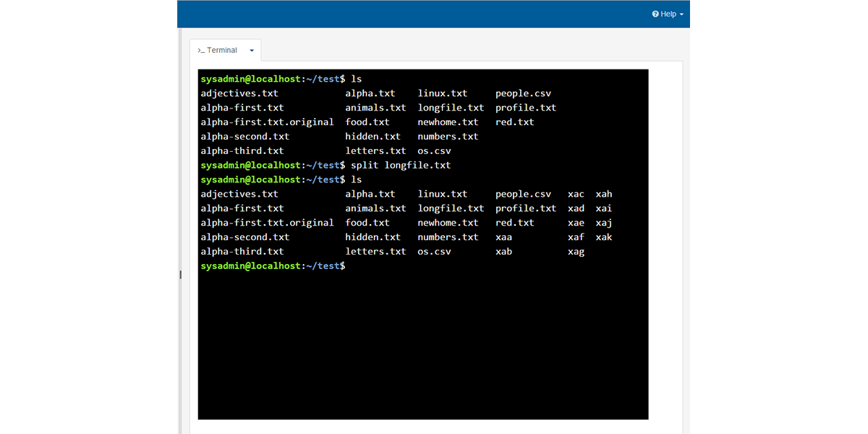
Task: Click adjectives.txt in the first ls listing
Action: (239, 93)
